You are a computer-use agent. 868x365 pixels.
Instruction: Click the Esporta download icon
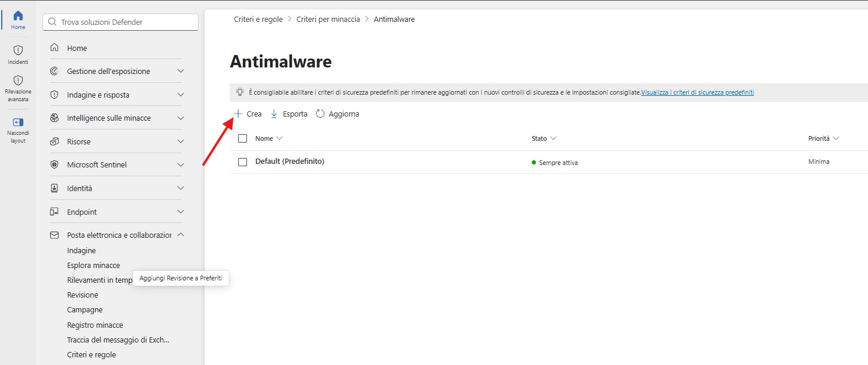point(274,114)
